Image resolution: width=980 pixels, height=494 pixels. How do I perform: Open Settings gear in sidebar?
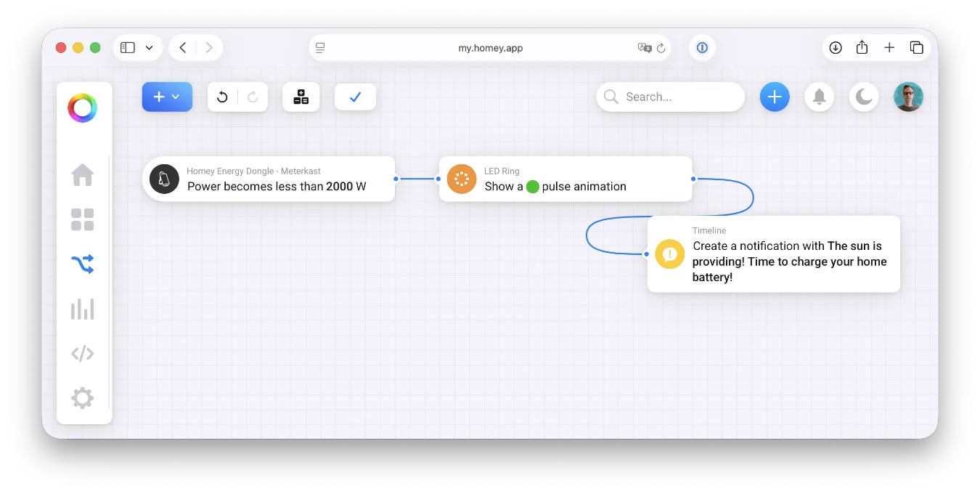(83, 398)
